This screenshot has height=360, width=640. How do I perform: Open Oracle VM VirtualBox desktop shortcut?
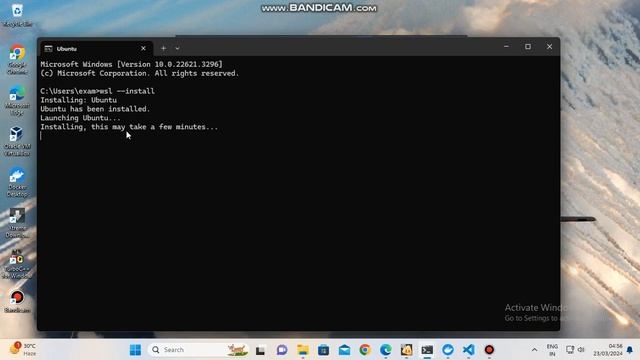coord(17,141)
